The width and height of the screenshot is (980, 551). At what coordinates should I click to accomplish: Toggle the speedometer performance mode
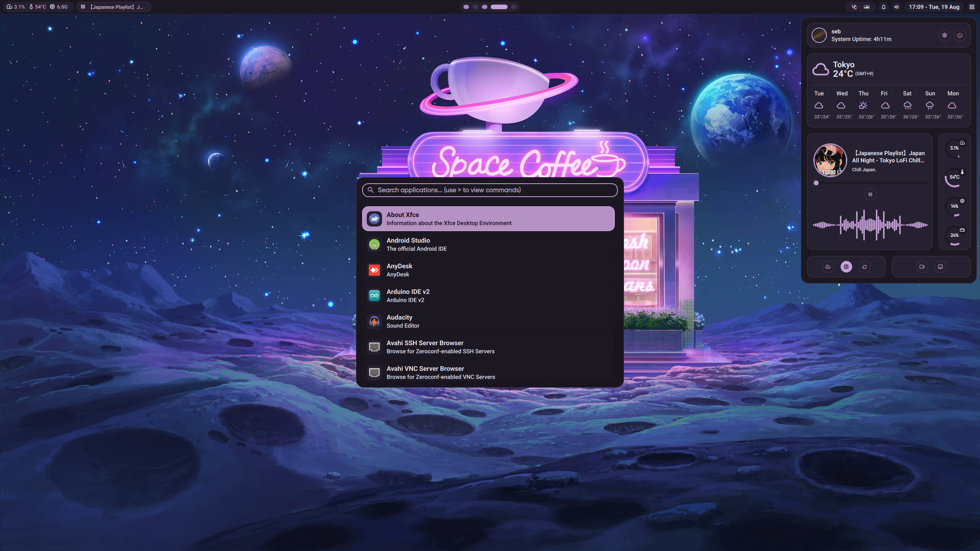coord(827,267)
